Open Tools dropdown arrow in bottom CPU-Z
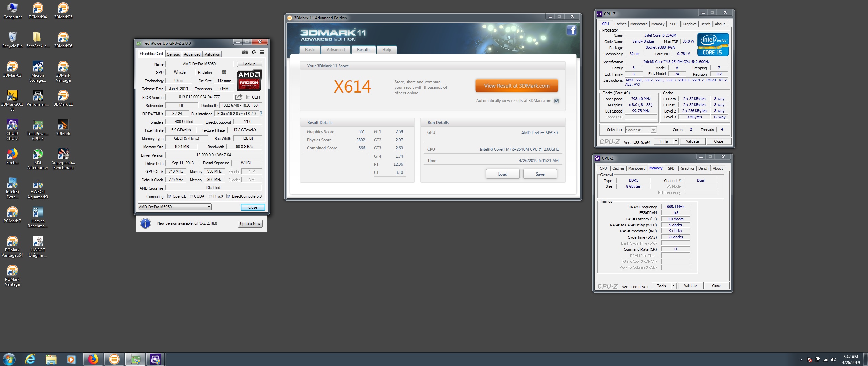This screenshot has width=868, height=366. (x=674, y=286)
